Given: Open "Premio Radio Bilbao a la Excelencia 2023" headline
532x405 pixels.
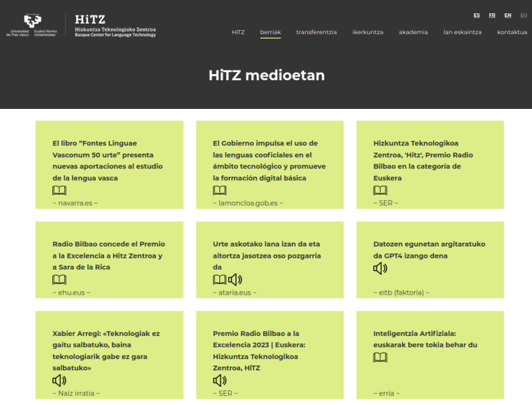Looking at the screenshot, I should point(259,351).
